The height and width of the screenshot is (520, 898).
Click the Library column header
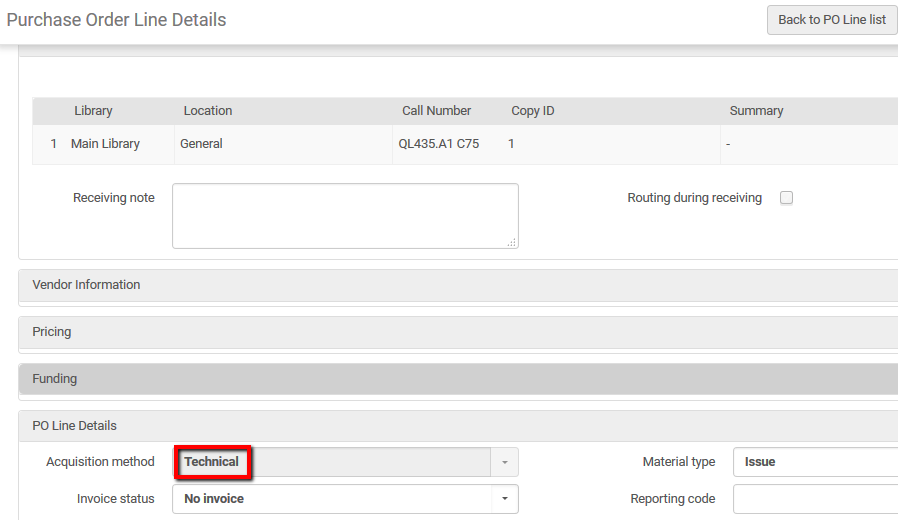(x=93, y=111)
